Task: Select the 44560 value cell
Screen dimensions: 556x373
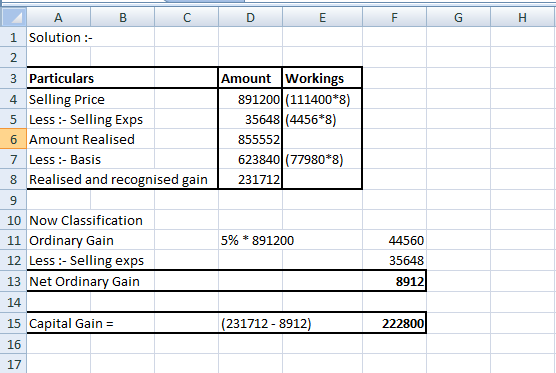Action: tap(395, 240)
